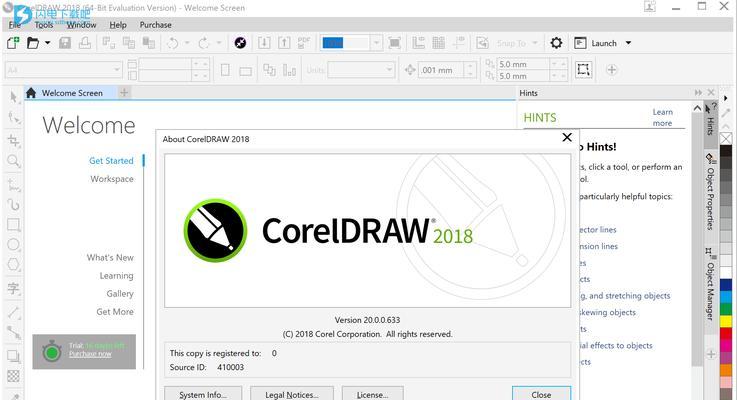
Task: Pick the red swatch in the color palette
Action: click(726, 333)
